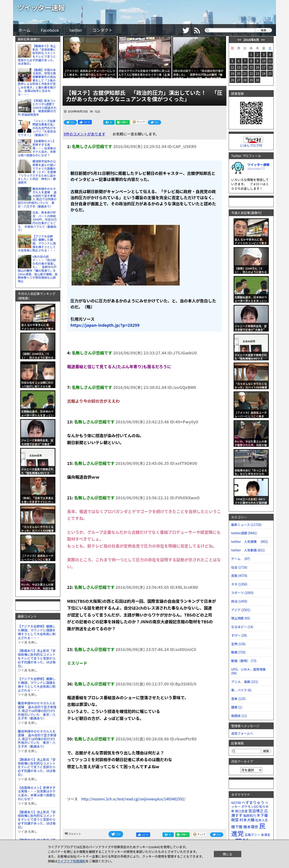Image resolution: width=289 pixels, height=868 pixels.
Task: Open 格闘技 (11) category
Action: pyautogui.click(x=239, y=716)
